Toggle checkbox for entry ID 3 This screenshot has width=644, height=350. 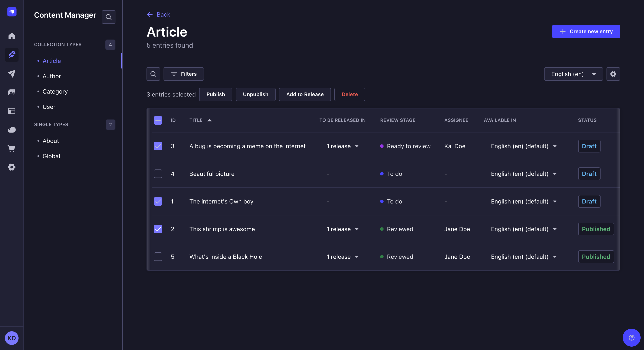158,146
